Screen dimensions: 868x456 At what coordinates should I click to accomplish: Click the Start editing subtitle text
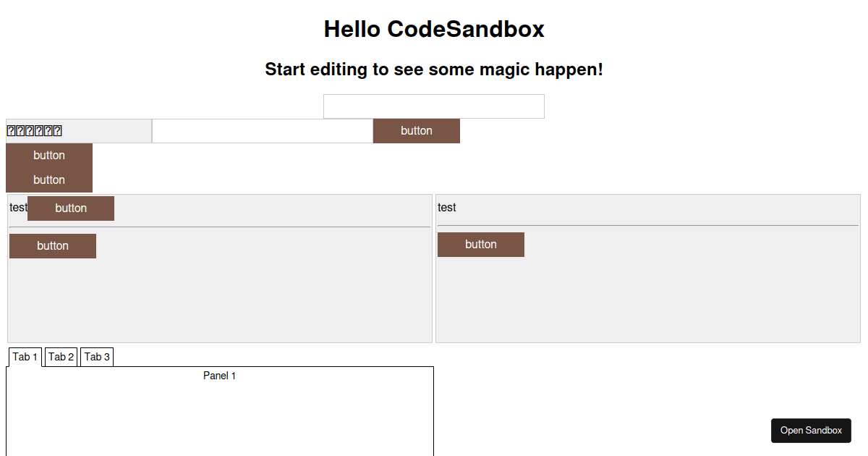point(435,69)
